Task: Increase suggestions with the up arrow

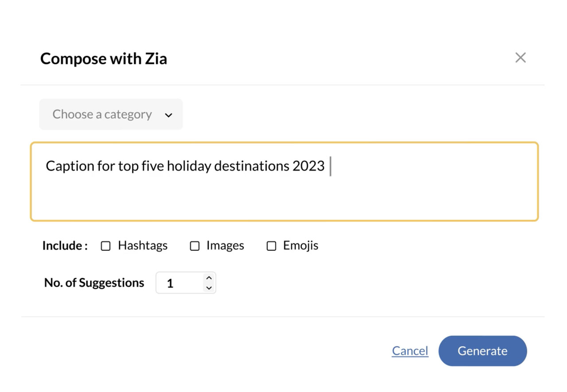Action: tap(209, 278)
